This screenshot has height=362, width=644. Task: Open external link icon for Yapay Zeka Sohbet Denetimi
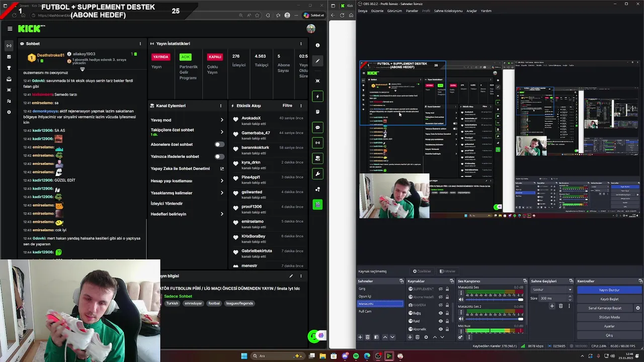tap(222, 168)
